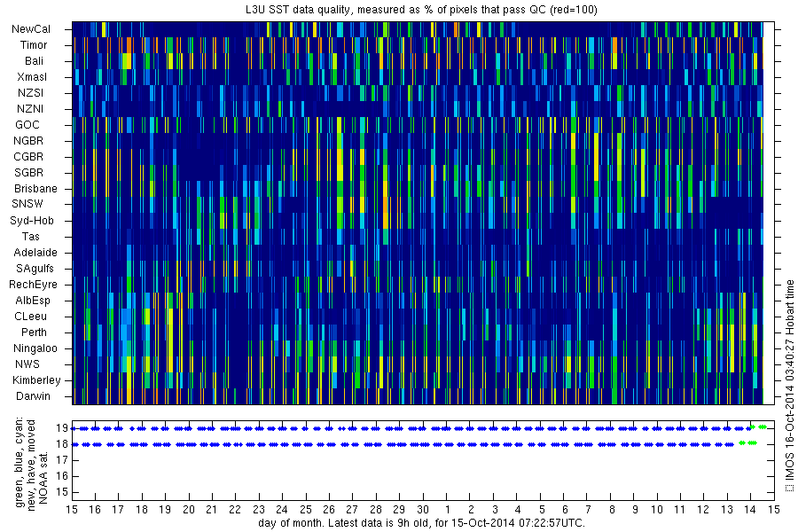Click satellite 18 label on NOAA axis

tap(62, 444)
